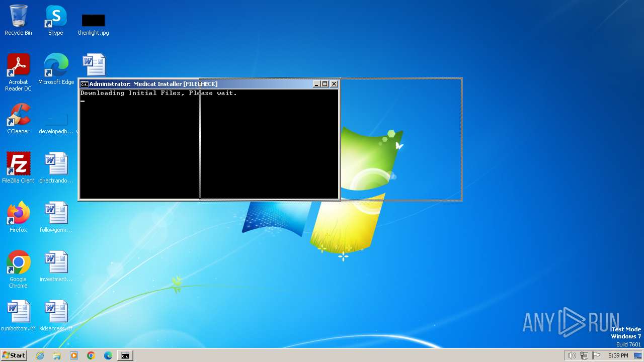Open the followgerm... Word document
Viewport: 644px width, 362px height.
[x=56, y=217]
